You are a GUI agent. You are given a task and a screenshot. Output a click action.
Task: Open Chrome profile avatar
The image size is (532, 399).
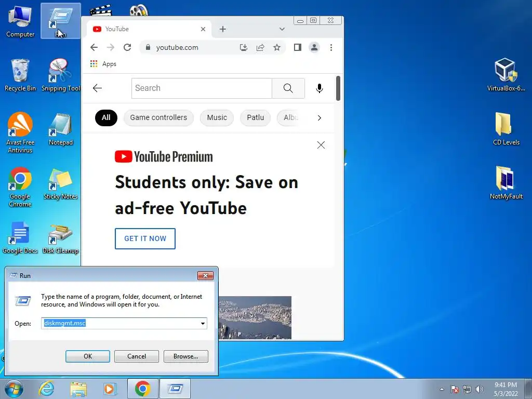click(x=314, y=47)
